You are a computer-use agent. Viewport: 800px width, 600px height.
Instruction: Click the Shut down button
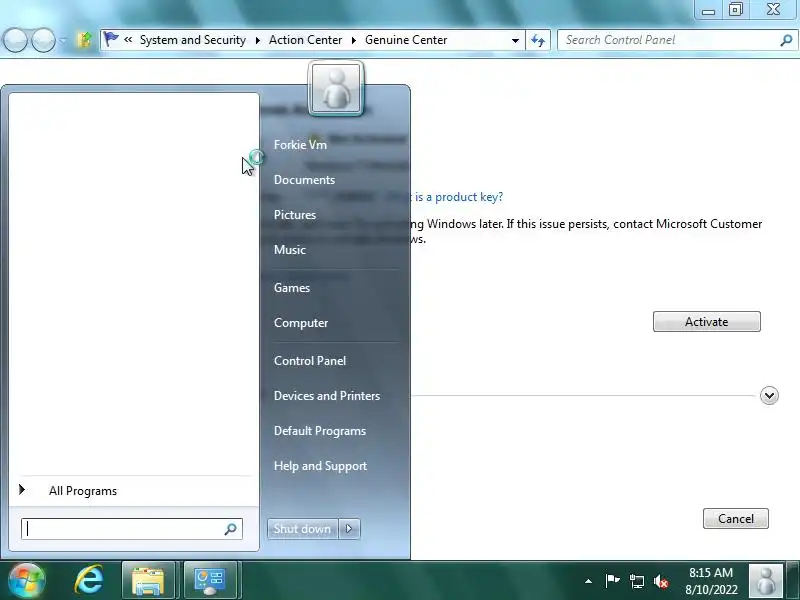click(302, 529)
